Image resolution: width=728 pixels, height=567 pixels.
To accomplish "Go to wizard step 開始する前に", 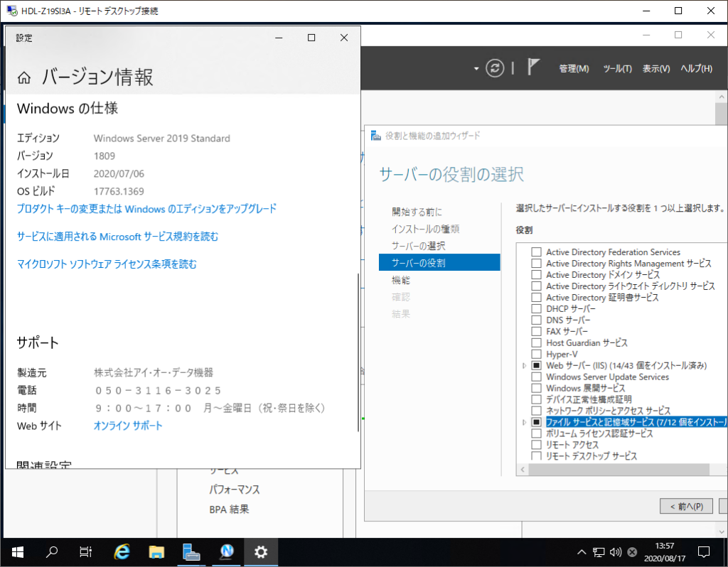I will pos(417,212).
